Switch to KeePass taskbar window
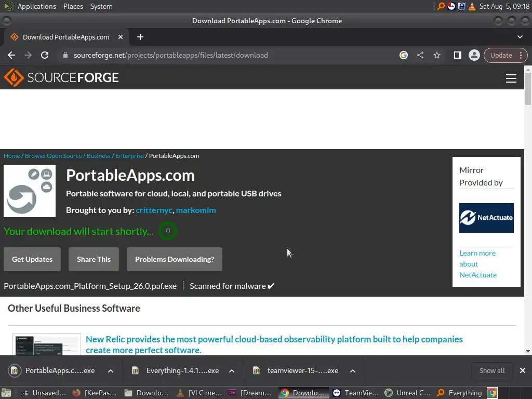Image resolution: width=532 pixels, height=399 pixels. coord(95,393)
